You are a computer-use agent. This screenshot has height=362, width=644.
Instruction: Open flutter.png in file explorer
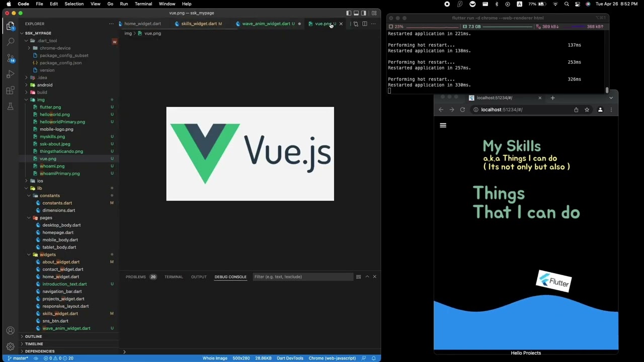tap(50, 107)
